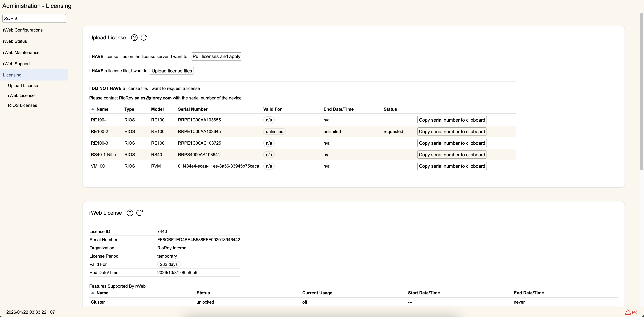
Task: Click Upload license files button
Action: (x=172, y=71)
